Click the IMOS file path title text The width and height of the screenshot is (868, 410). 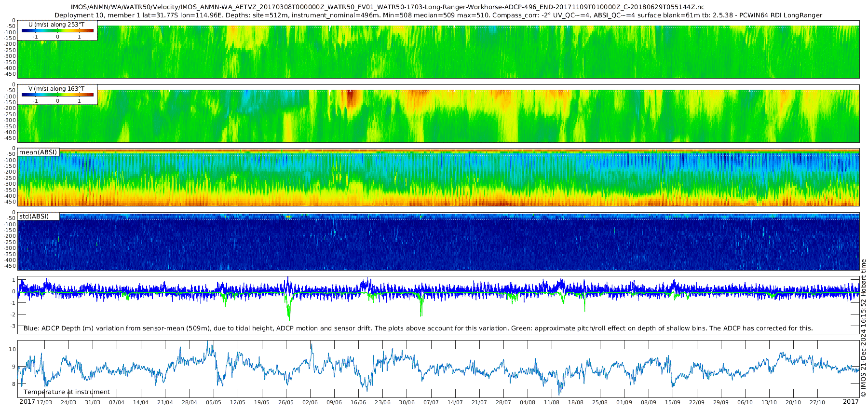click(388, 7)
